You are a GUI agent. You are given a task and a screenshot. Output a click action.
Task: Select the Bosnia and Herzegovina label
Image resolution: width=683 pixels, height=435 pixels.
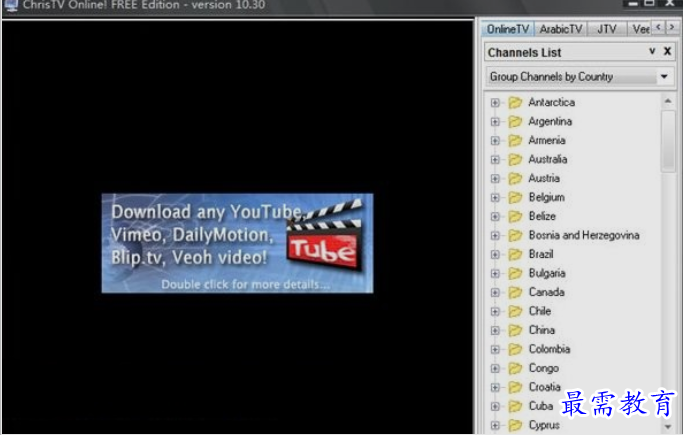pos(584,235)
